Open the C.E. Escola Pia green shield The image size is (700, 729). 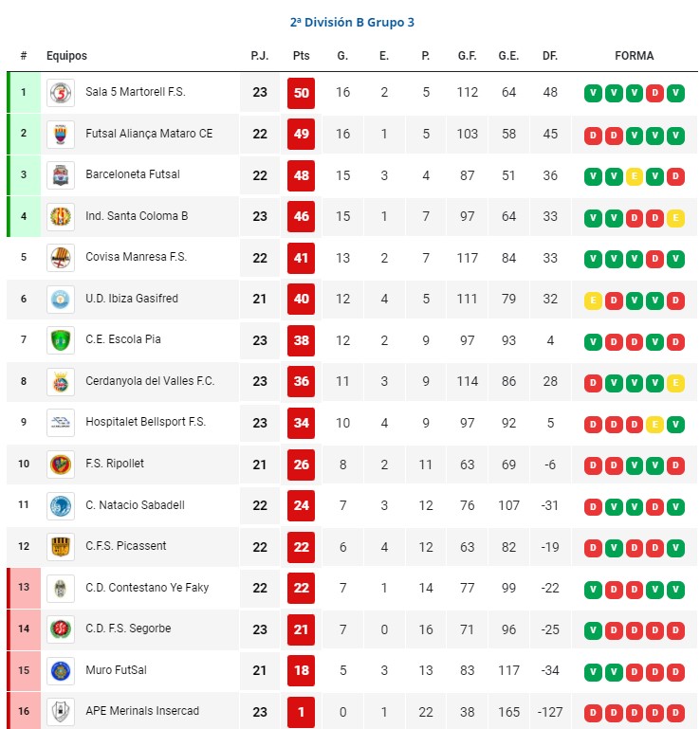click(61, 340)
